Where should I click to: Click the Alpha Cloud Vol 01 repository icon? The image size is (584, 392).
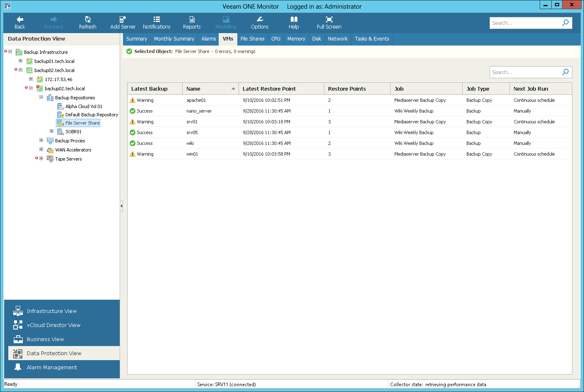click(60, 106)
